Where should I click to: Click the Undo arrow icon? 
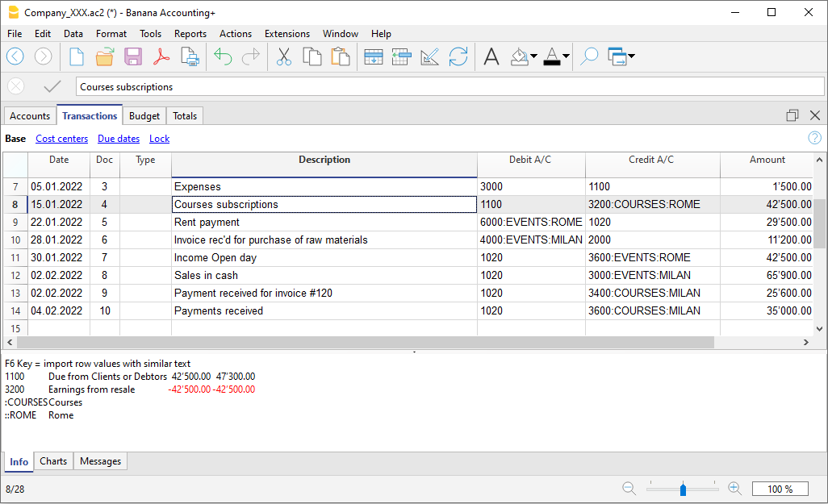pos(223,56)
